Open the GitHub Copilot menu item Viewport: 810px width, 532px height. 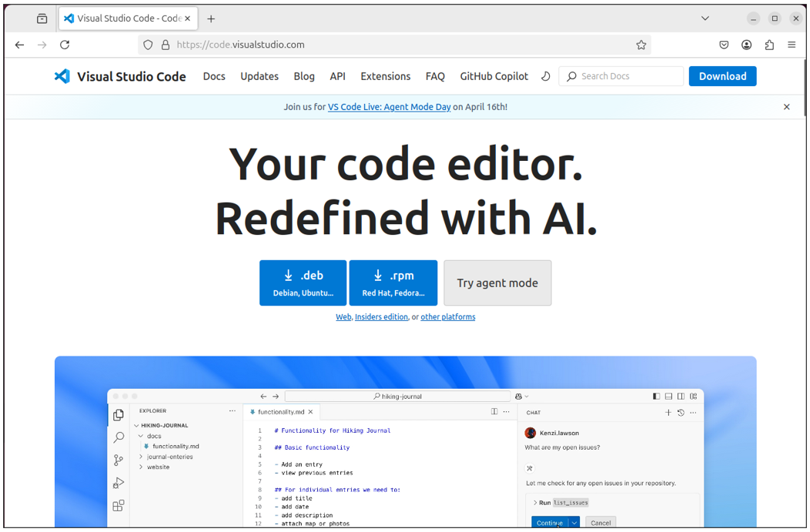click(x=494, y=76)
